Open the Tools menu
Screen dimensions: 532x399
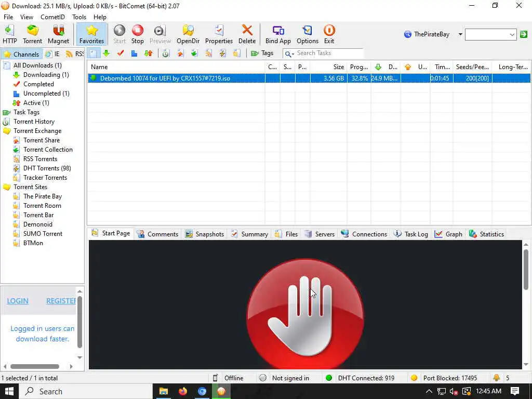[x=79, y=17]
